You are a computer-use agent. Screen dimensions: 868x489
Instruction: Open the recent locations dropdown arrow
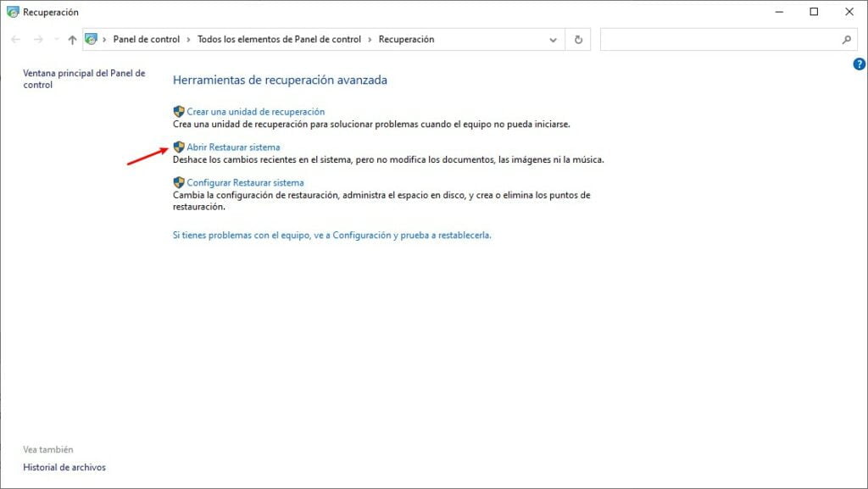click(x=57, y=40)
